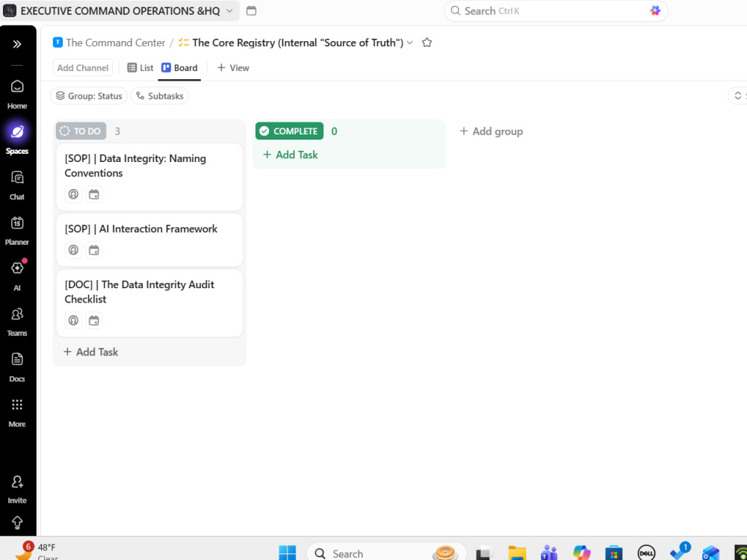Assign user on Audit Checklist card
747x560 pixels.
[x=73, y=320]
